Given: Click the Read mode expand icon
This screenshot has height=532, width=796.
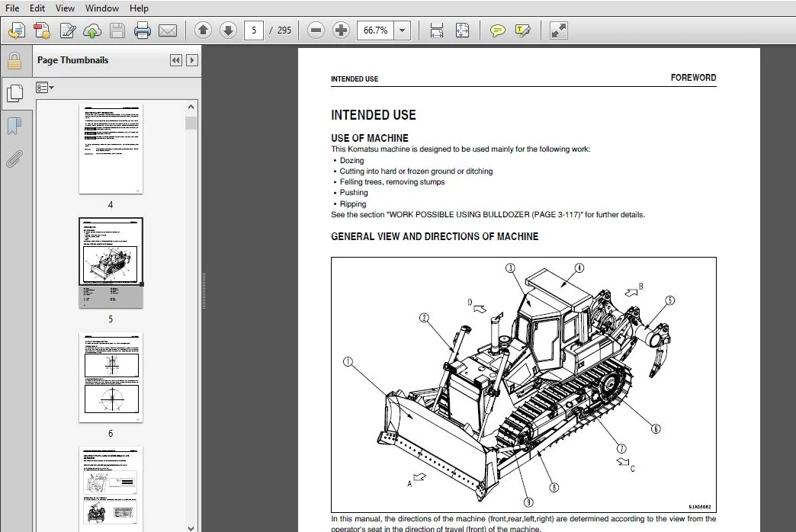Looking at the screenshot, I should click(x=558, y=30).
